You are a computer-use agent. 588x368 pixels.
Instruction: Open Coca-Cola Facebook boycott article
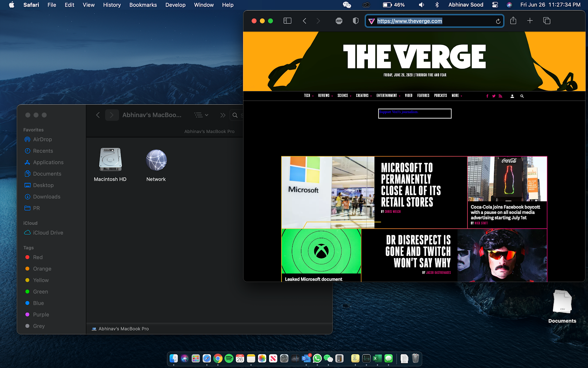pyautogui.click(x=505, y=212)
